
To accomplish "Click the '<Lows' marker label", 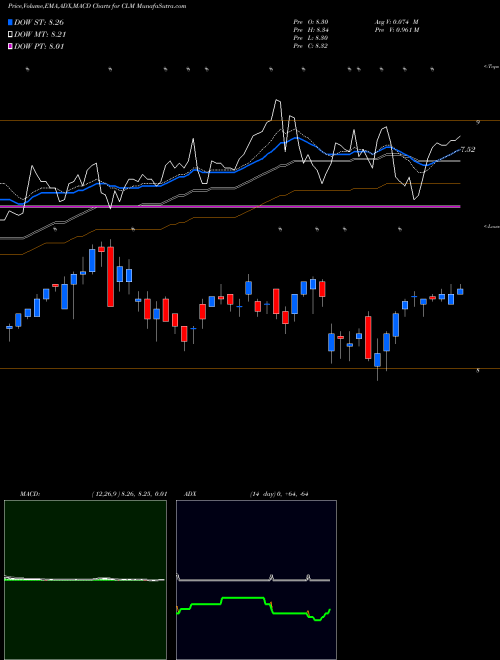I will [491, 226].
